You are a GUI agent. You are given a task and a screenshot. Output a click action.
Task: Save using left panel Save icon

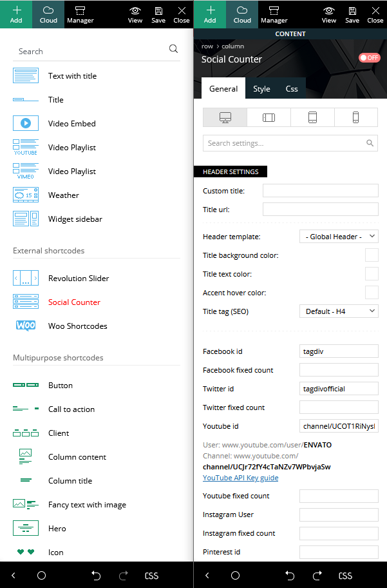click(158, 14)
